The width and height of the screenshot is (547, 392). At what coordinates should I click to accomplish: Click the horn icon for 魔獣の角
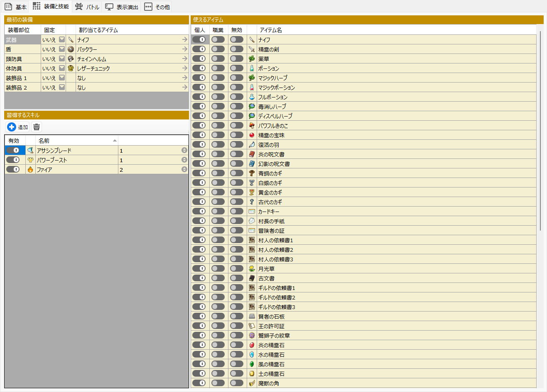(252, 383)
